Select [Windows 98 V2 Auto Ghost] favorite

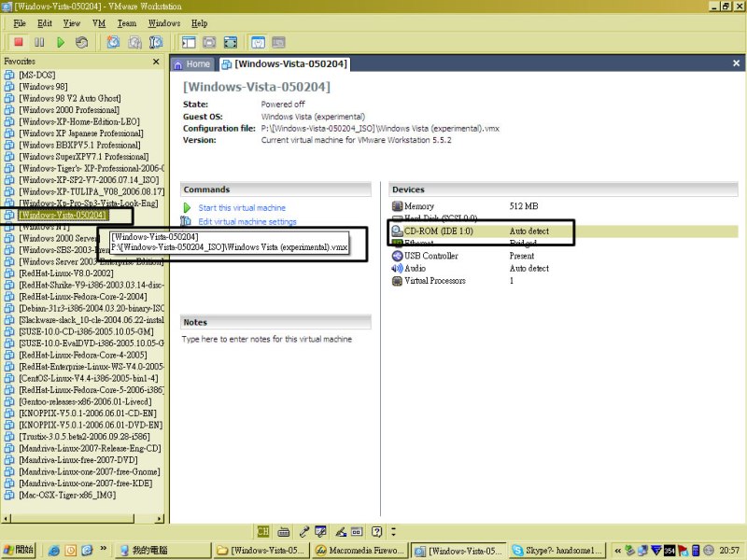pyautogui.click(x=70, y=98)
